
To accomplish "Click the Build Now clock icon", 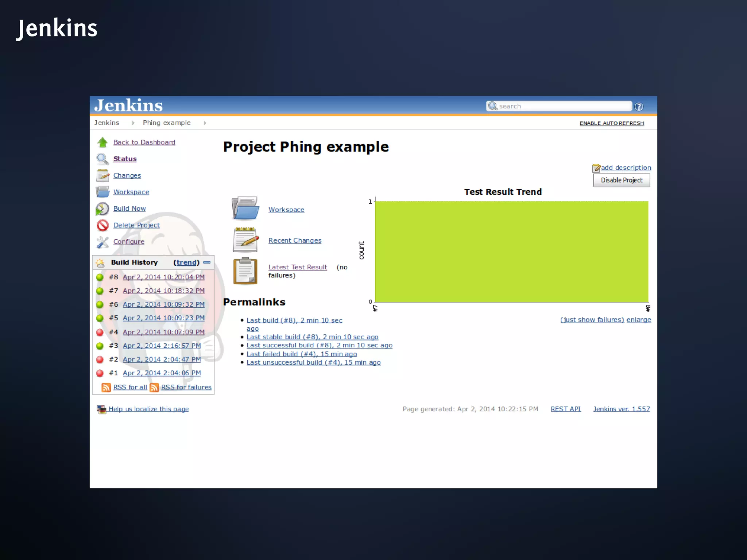I will tap(102, 209).
